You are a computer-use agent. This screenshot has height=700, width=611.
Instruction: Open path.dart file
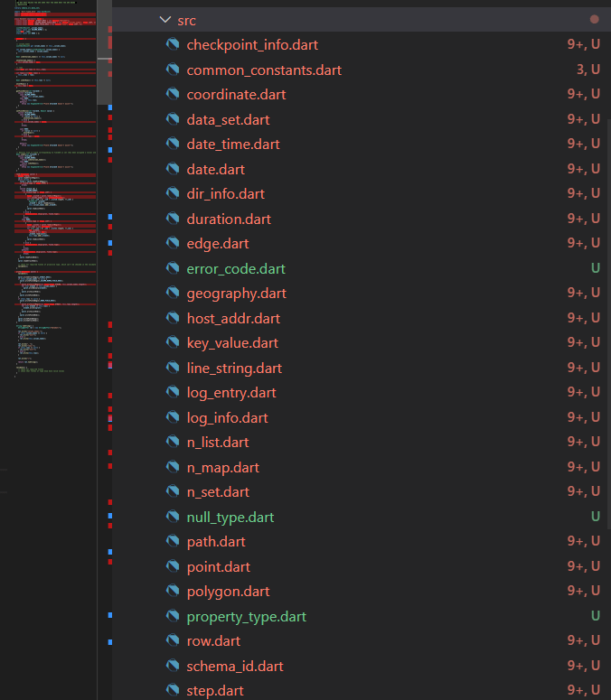pos(216,542)
